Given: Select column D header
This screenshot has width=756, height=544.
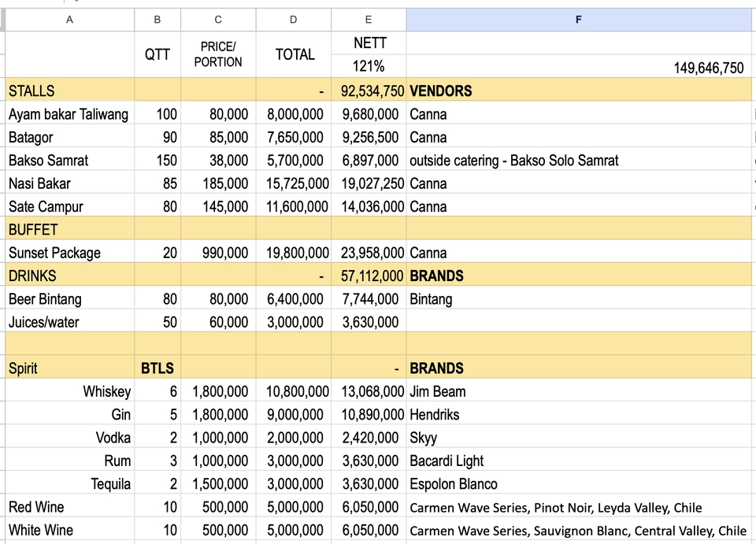Looking at the screenshot, I should coord(293,20).
